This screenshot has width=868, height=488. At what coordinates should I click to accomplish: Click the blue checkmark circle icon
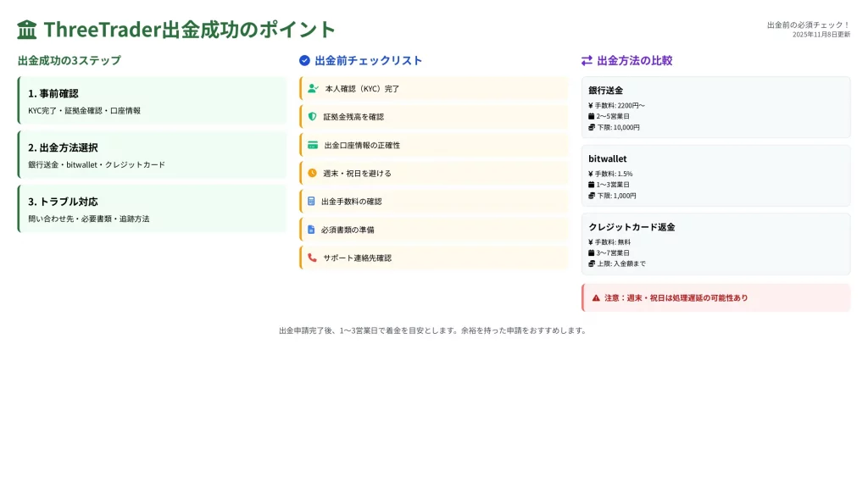pyautogui.click(x=305, y=61)
